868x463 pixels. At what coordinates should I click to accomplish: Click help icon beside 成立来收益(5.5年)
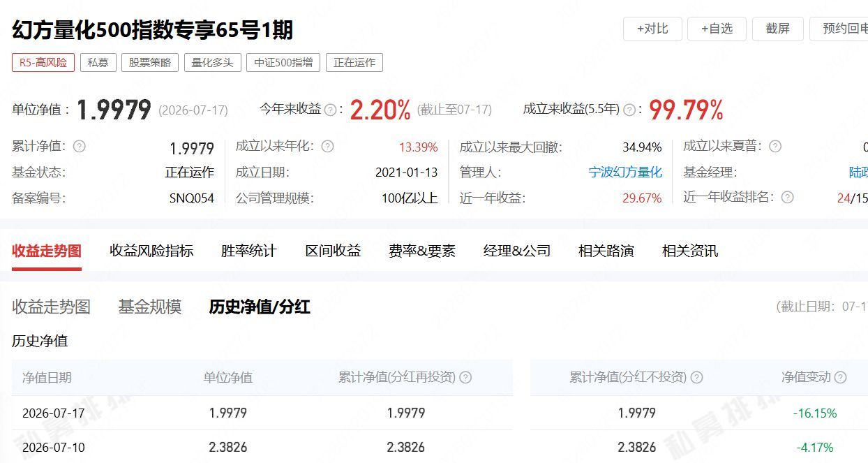[629, 110]
